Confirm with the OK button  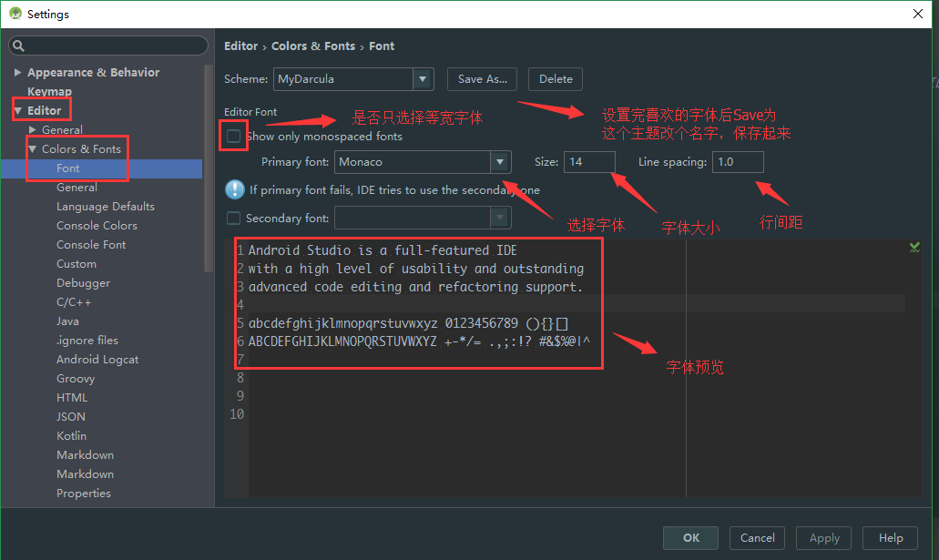point(690,538)
